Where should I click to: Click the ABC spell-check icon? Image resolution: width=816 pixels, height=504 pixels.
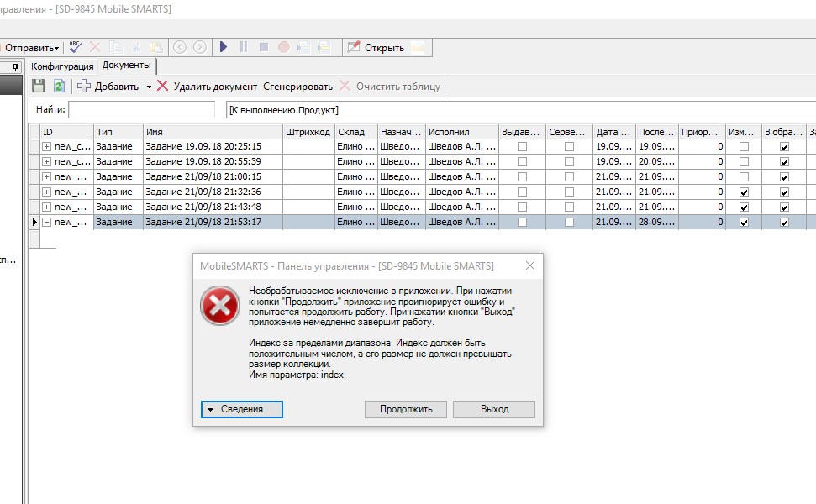click(x=76, y=47)
